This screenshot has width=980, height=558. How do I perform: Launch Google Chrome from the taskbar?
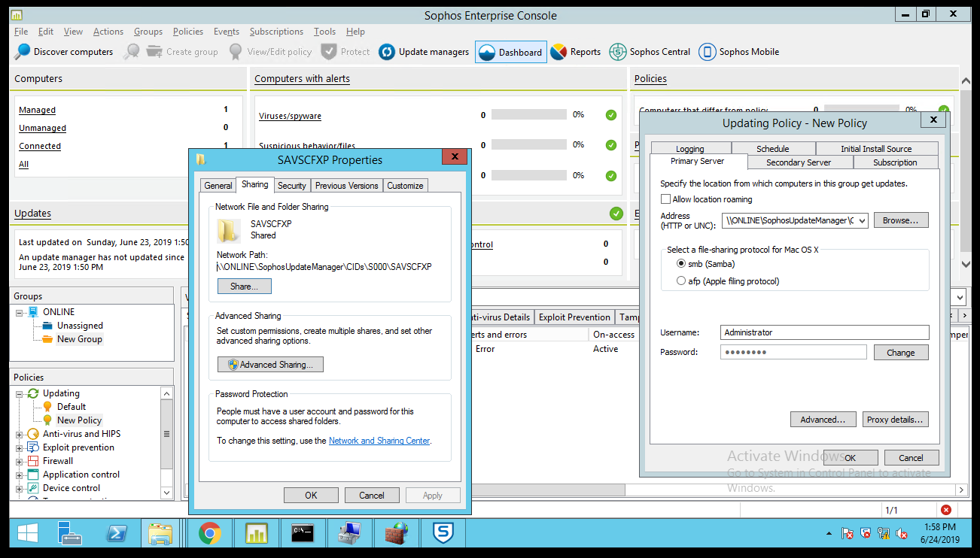210,533
